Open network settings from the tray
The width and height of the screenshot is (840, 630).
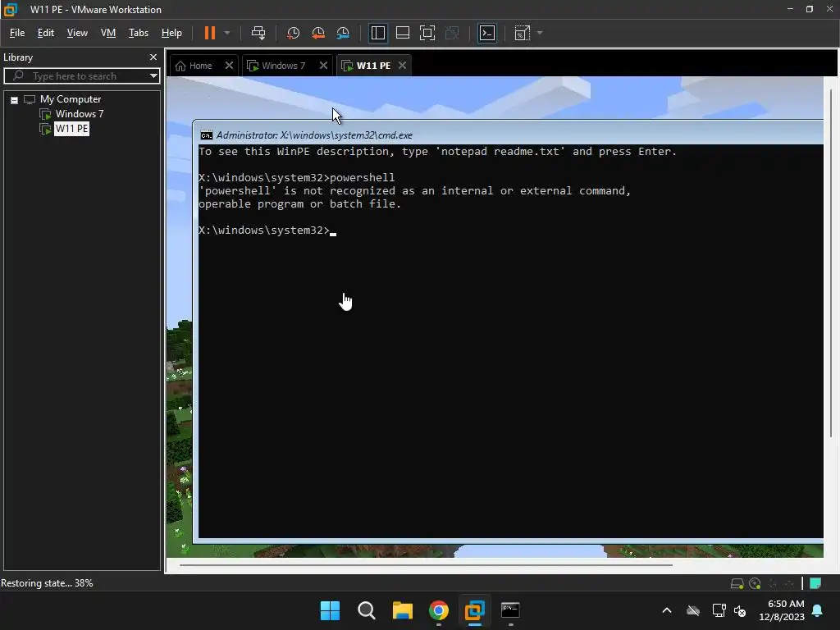point(719,610)
